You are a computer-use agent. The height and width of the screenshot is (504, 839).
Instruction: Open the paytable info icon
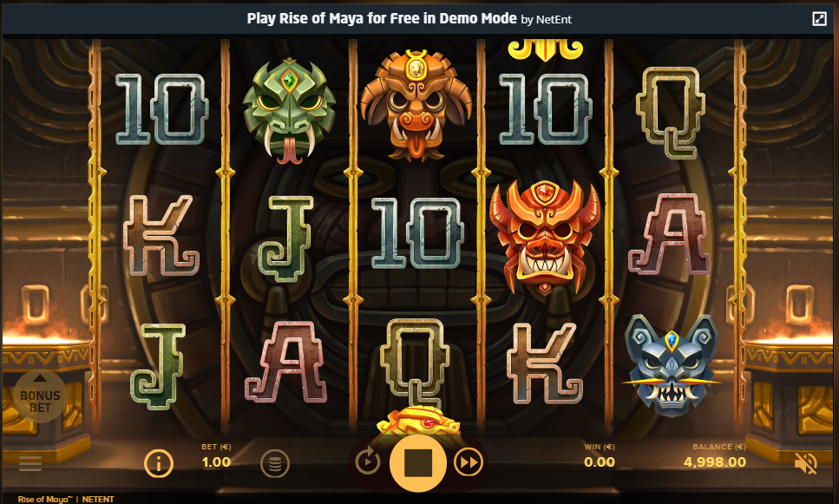pyautogui.click(x=159, y=463)
